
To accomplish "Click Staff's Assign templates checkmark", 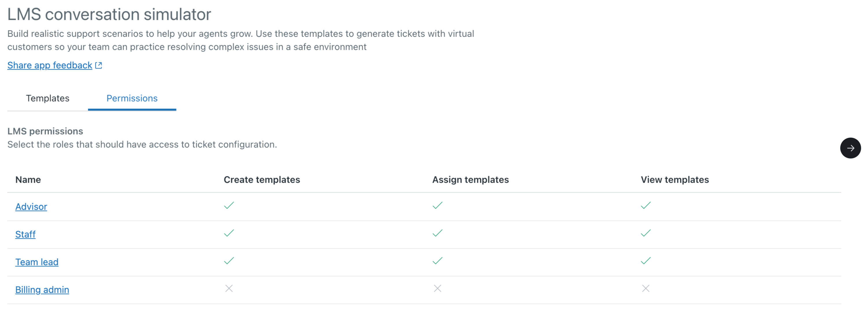I will tap(437, 233).
